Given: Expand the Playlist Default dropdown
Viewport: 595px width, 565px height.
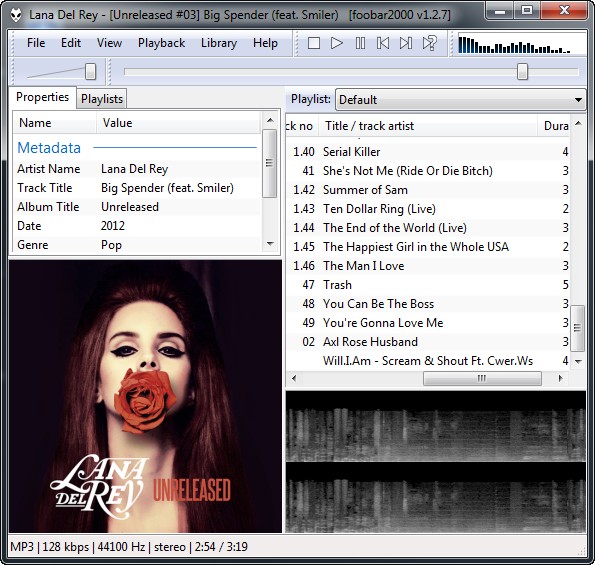Looking at the screenshot, I should (461, 100).
